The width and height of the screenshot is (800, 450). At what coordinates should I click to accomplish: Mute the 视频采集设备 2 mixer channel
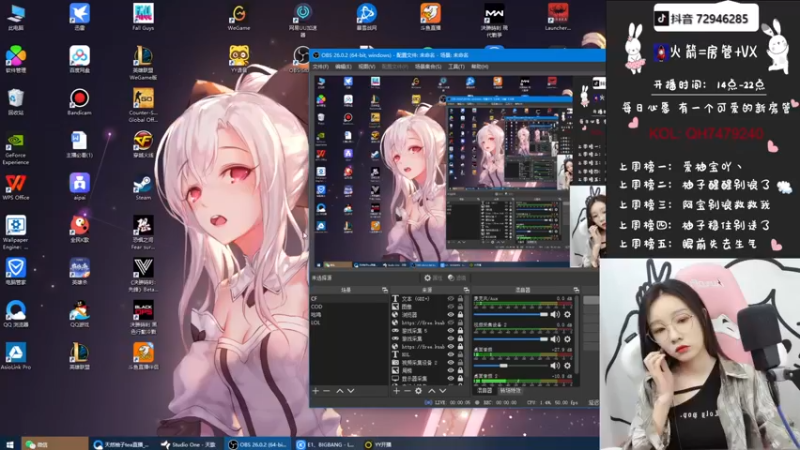click(556, 339)
